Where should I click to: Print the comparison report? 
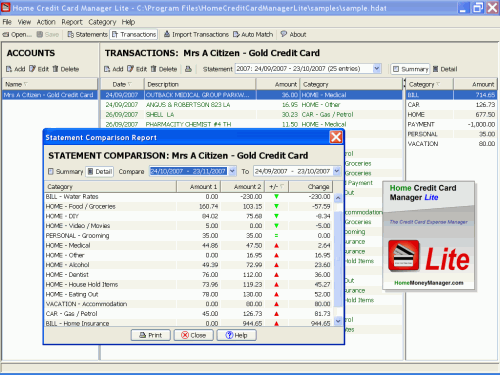click(151, 335)
